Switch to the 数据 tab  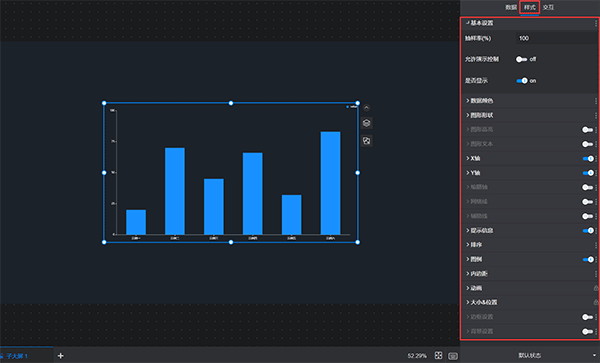coord(511,7)
